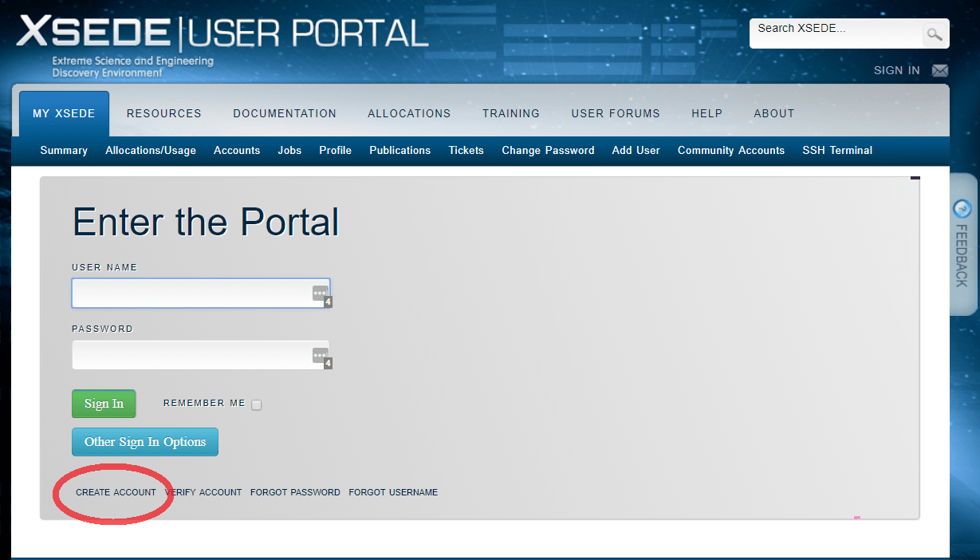Open Community Accounts submenu item
Screen dimensions: 980x560
pyautogui.click(x=731, y=150)
